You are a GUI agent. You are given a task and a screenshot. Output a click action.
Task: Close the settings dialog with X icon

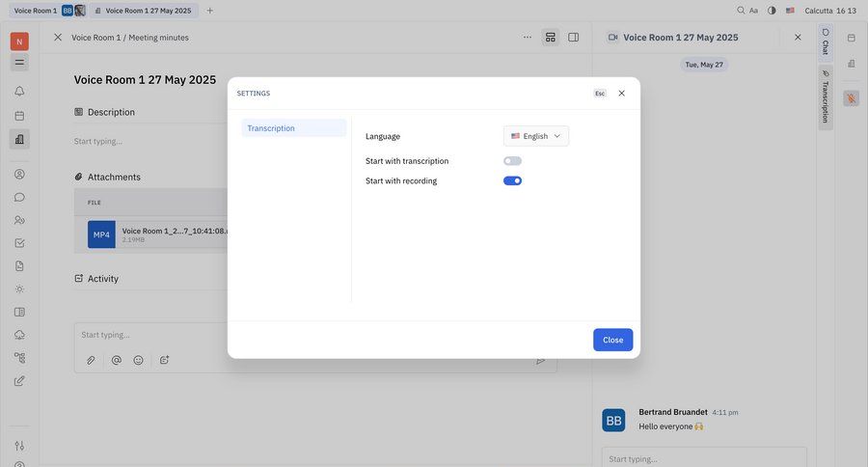pyautogui.click(x=621, y=94)
